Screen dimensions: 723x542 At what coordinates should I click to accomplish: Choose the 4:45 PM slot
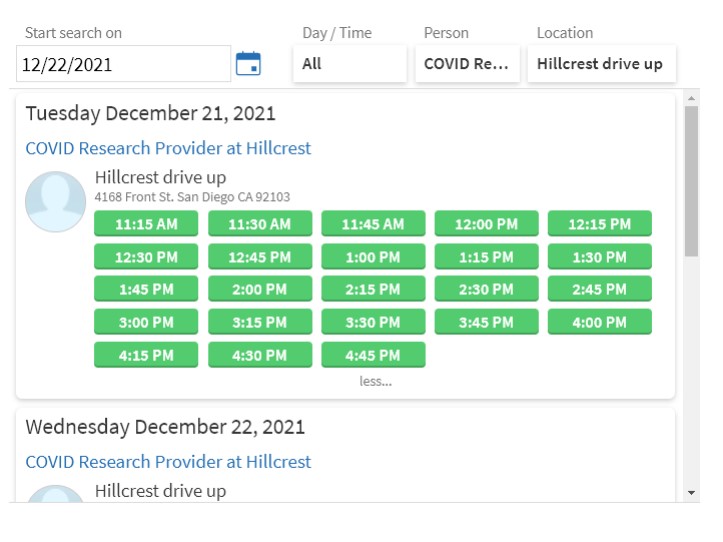(x=373, y=355)
